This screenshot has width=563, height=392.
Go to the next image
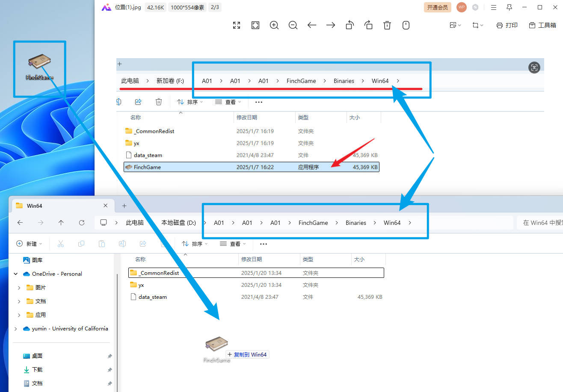pyautogui.click(x=331, y=25)
